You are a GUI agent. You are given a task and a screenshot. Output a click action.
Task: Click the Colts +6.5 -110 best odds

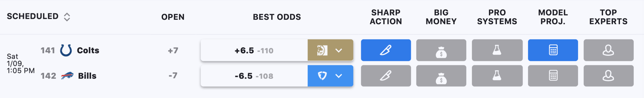point(254,50)
